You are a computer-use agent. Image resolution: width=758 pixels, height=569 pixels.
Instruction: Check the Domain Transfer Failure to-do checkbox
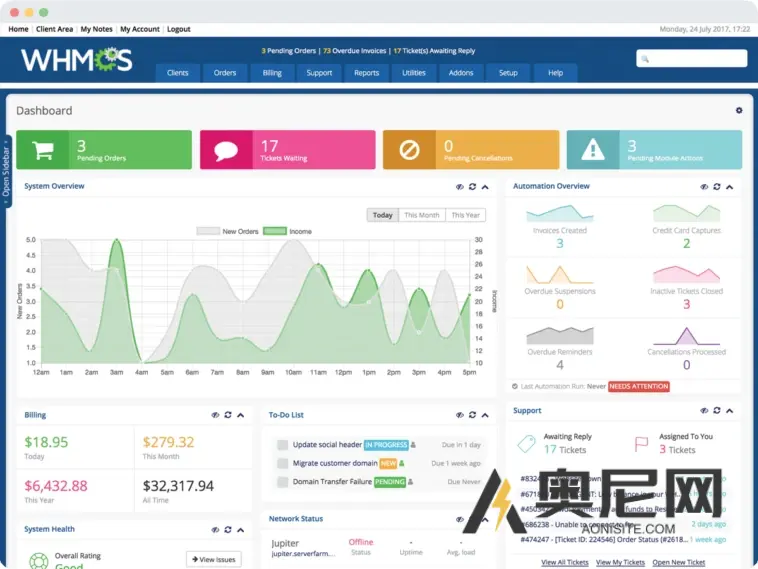coord(282,481)
